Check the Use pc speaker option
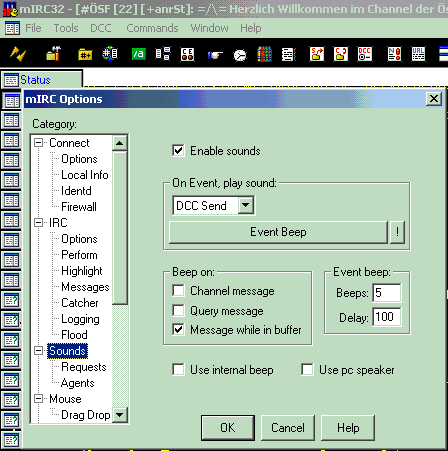This screenshot has width=448, height=451. [307, 370]
